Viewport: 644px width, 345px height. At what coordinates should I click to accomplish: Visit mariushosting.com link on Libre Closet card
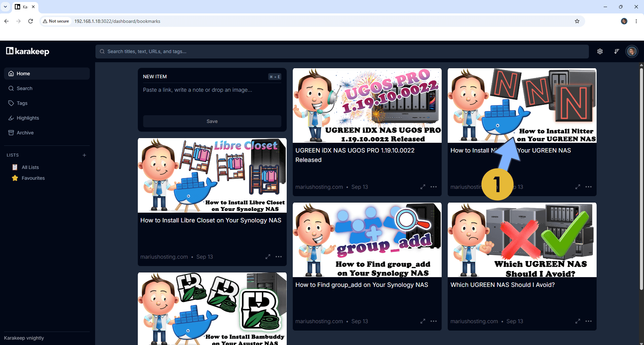164,257
